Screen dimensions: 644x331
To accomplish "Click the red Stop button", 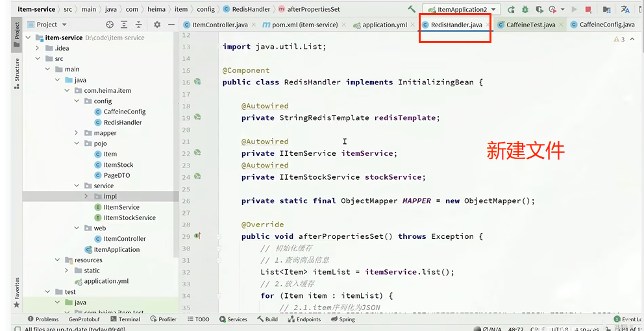I will pos(588,9).
